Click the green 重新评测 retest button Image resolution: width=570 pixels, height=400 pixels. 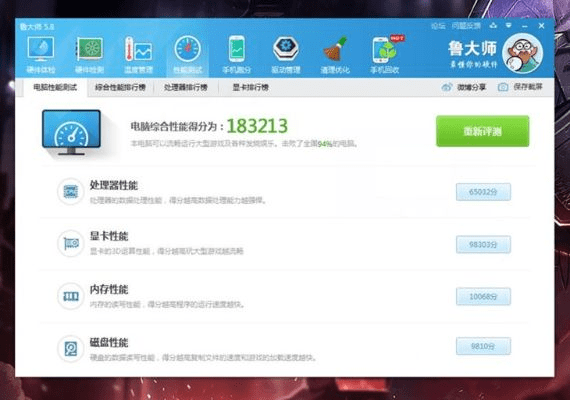tap(482, 131)
